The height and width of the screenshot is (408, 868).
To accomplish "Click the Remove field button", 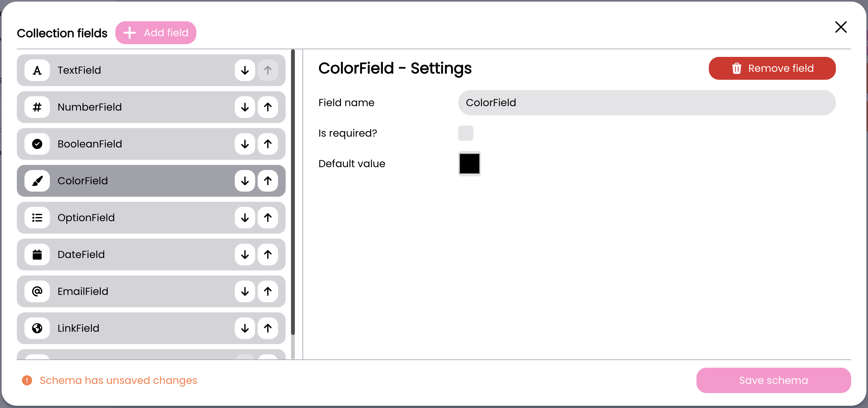I will click(x=772, y=68).
